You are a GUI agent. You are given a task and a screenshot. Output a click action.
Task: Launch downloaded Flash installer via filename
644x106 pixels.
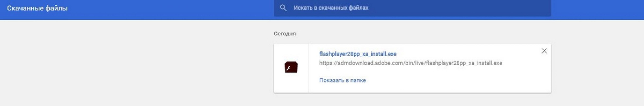pyautogui.click(x=358, y=54)
